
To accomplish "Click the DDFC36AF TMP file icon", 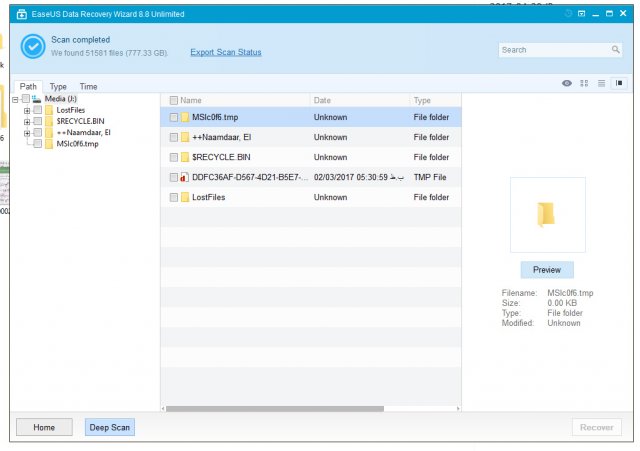I will coord(185,177).
